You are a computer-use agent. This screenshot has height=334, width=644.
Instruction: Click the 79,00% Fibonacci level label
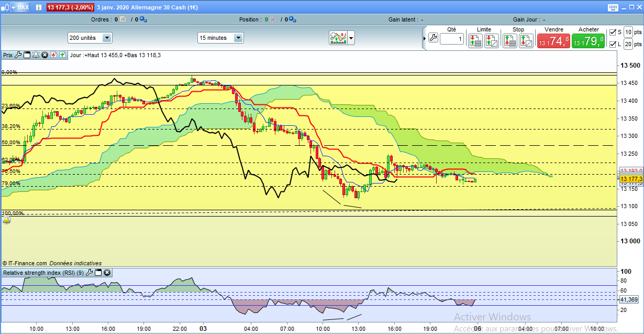point(10,184)
